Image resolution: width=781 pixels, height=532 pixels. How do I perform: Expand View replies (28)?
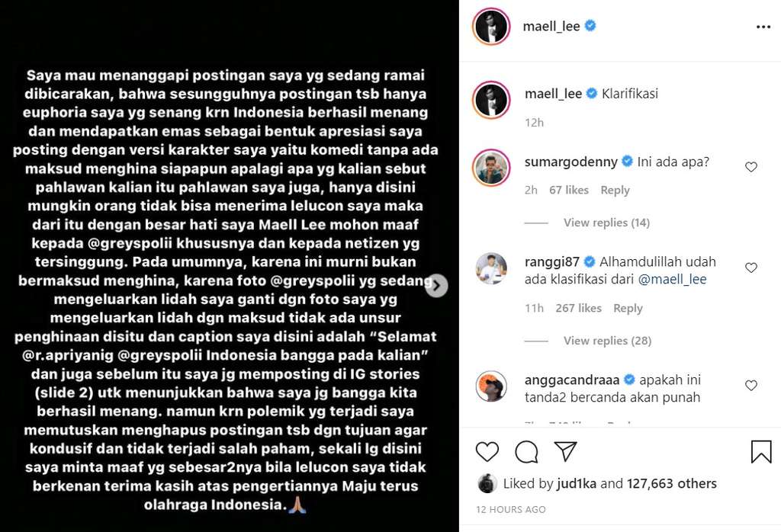coord(607,341)
